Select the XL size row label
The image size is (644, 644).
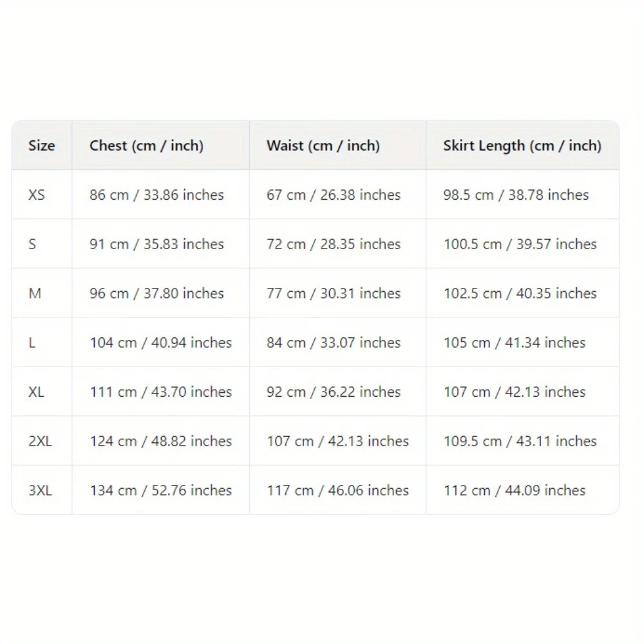tap(37, 392)
